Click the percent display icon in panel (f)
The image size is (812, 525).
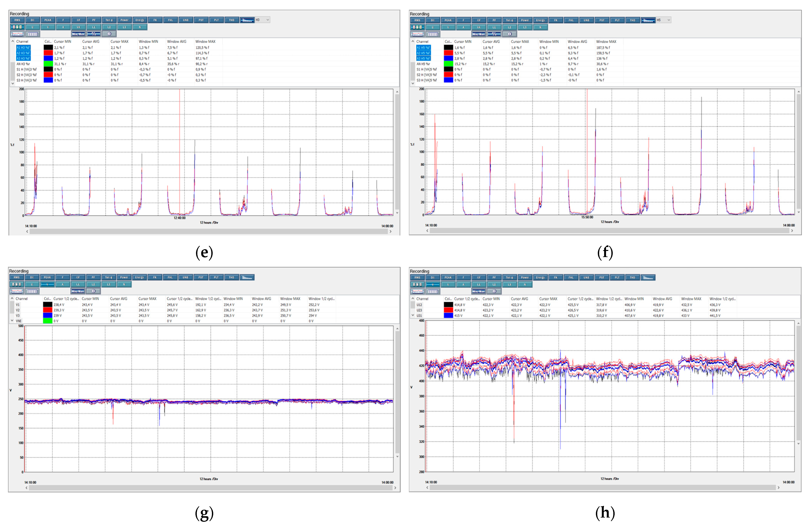coord(494,34)
